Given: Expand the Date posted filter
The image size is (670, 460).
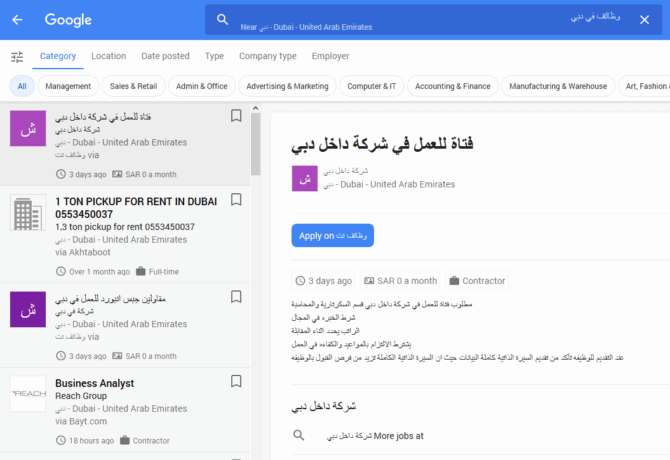Looking at the screenshot, I should pyautogui.click(x=165, y=56).
